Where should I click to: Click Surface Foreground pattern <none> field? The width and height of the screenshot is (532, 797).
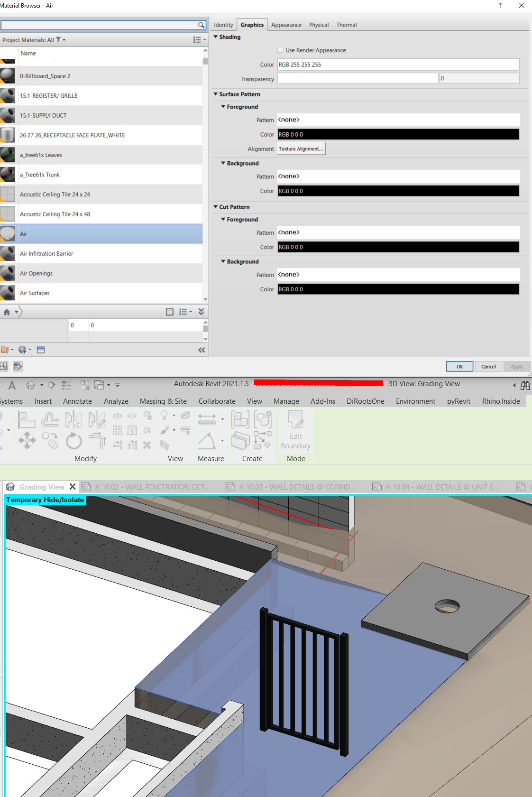tap(398, 120)
